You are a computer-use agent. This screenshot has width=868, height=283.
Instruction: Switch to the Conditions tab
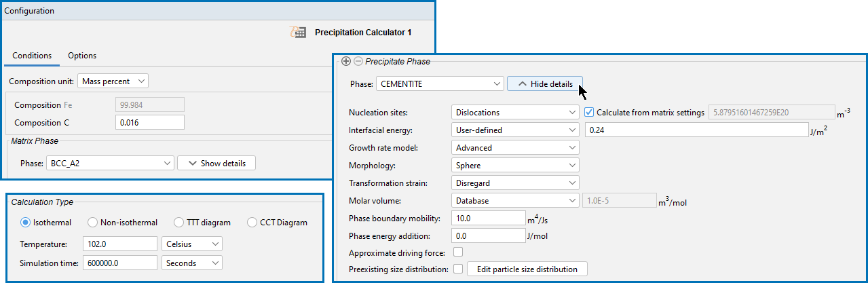coord(32,56)
